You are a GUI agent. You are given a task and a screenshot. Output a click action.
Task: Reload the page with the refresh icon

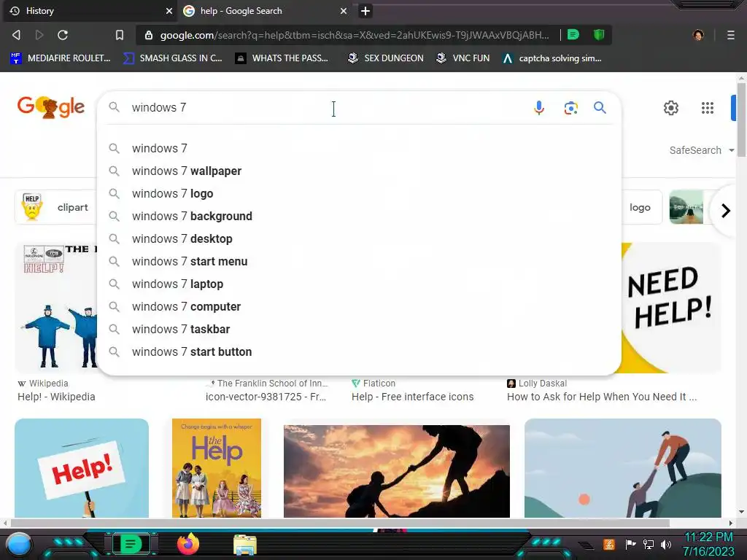coord(63,35)
